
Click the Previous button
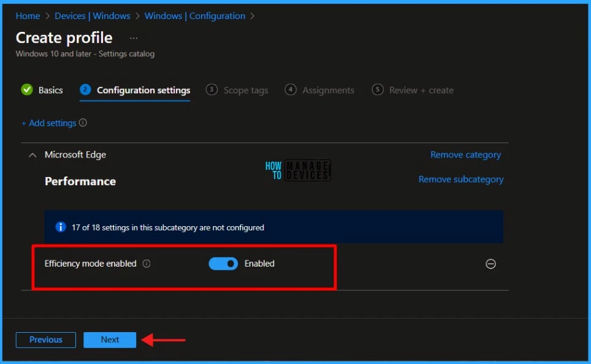pos(45,340)
